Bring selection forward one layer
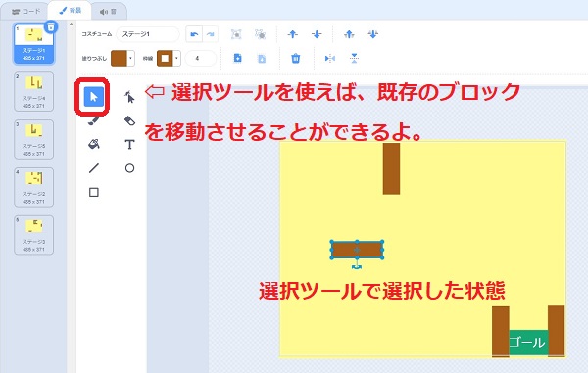 (x=292, y=34)
